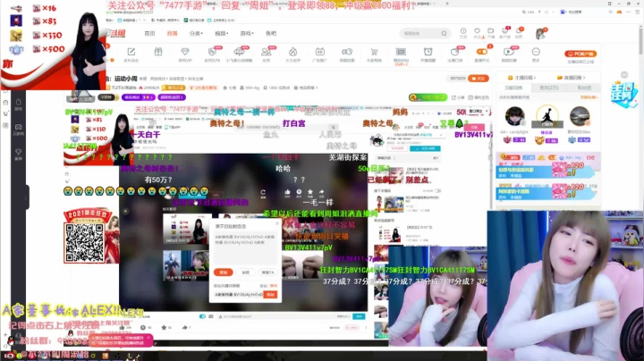Open the 鱼吧 navigation item
This screenshot has width=644, height=361.
tap(271, 33)
